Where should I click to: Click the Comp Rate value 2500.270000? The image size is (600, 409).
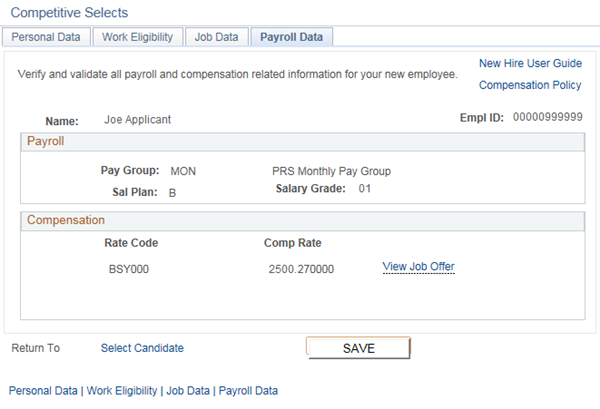pos(301,269)
